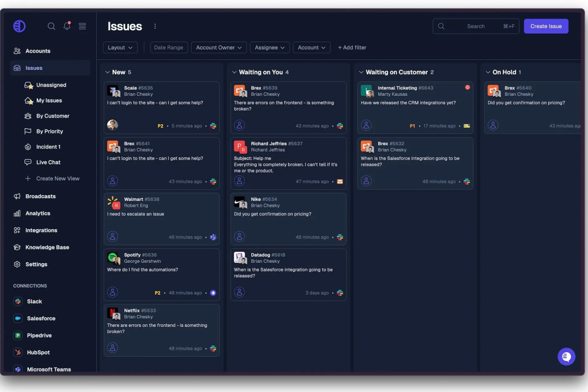Open the Knowledge Base
This screenshot has width=588, height=392.
47,247
